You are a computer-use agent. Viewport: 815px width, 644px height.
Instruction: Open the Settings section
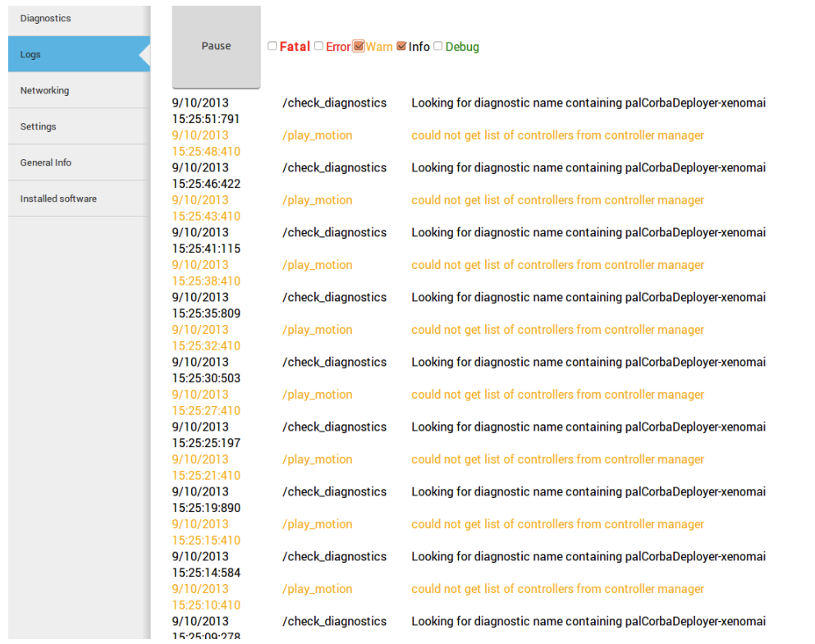tap(79, 126)
